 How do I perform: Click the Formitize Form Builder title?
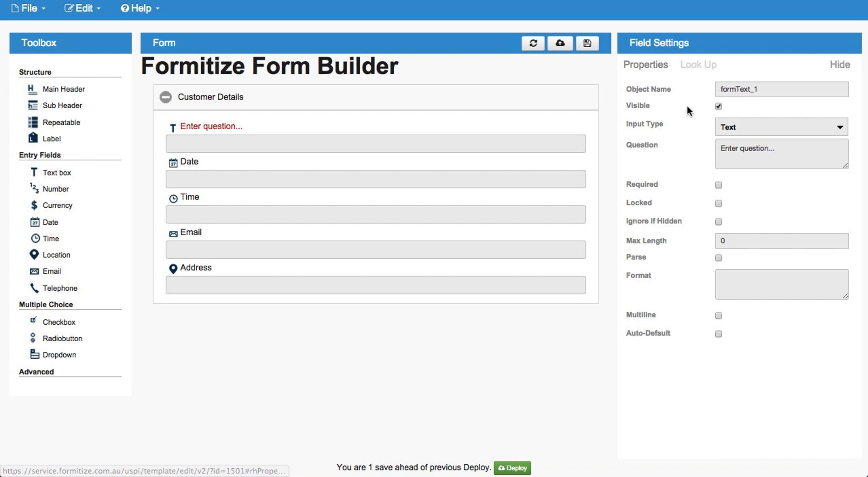(270, 66)
